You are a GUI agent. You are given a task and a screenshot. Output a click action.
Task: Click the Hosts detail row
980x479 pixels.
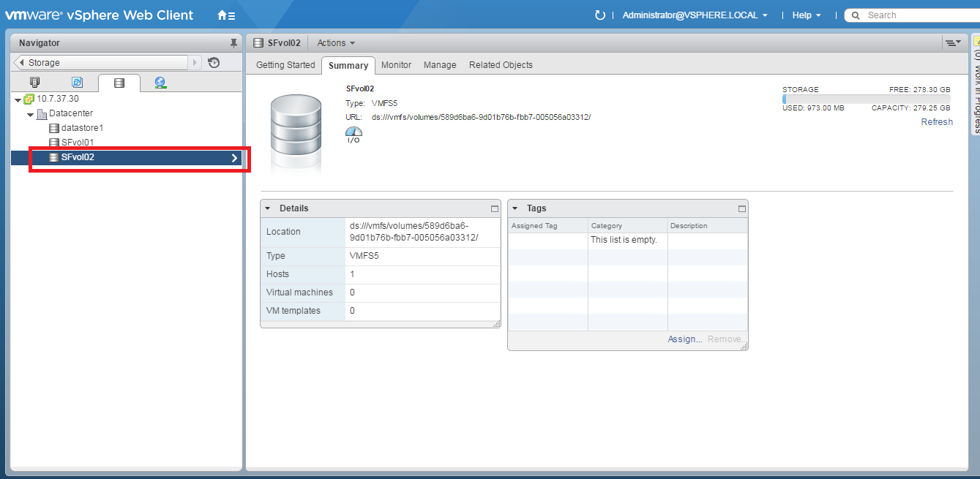tap(381, 274)
